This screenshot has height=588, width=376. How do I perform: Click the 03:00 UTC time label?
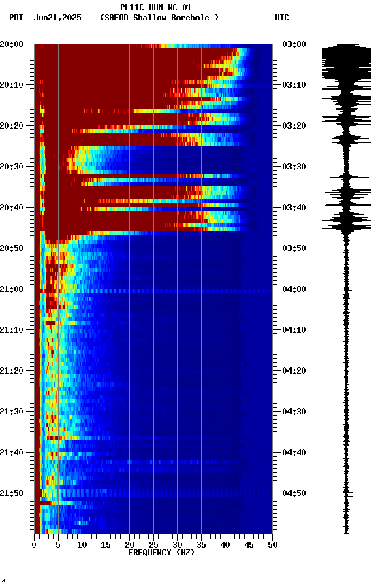pyautogui.click(x=294, y=44)
